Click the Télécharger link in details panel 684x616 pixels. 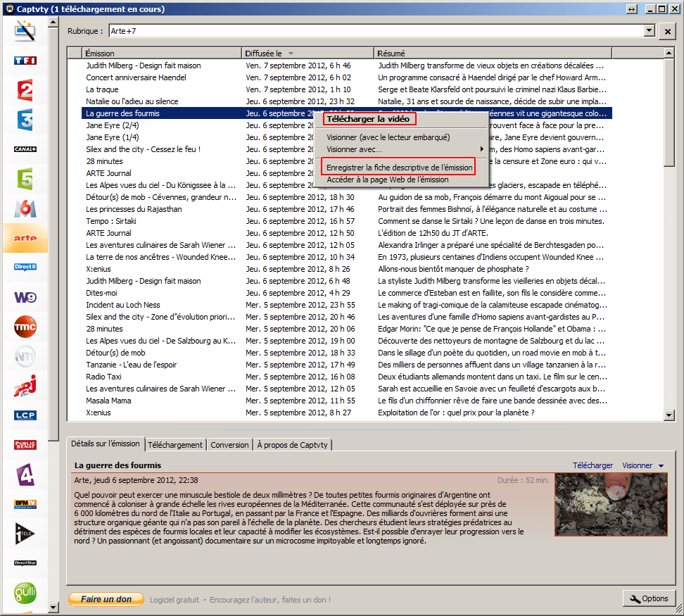point(593,465)
